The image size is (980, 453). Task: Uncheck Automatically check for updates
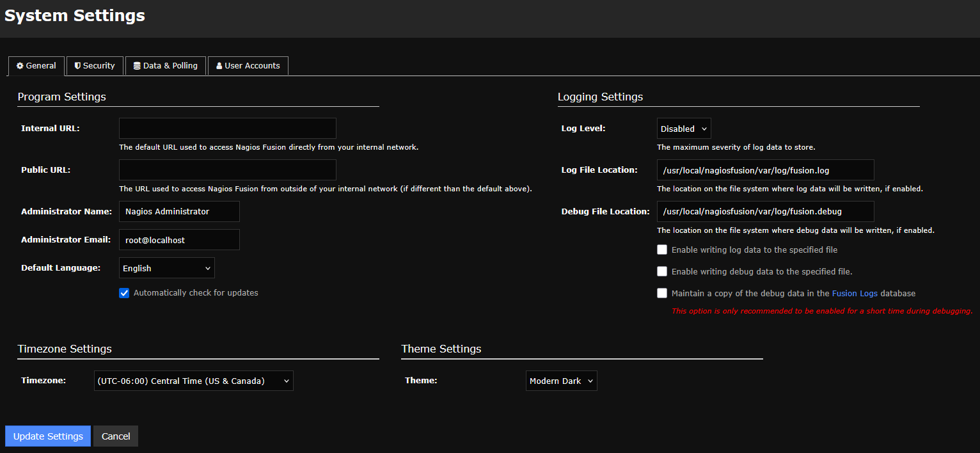tap(125, 293)
